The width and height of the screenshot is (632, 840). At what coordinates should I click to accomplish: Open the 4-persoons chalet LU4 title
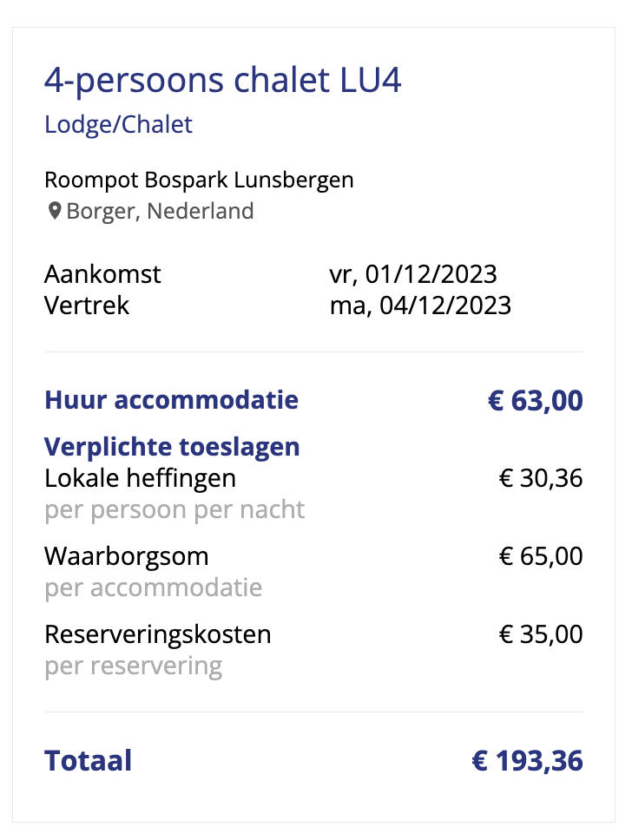point(222,81)
